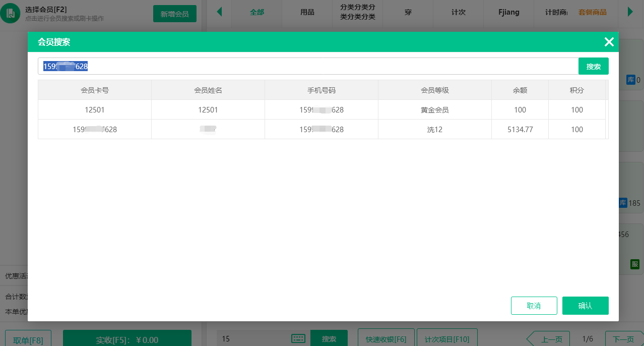Click the 快速收银[F6] quick checkout button
This screenshot has width=644, height=346.
386,339
